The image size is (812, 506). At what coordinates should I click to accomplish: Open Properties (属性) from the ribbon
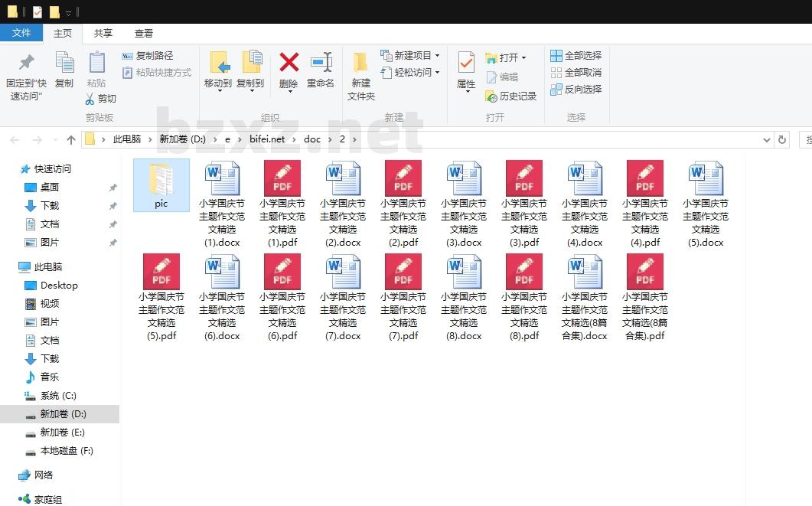point(466,64)
